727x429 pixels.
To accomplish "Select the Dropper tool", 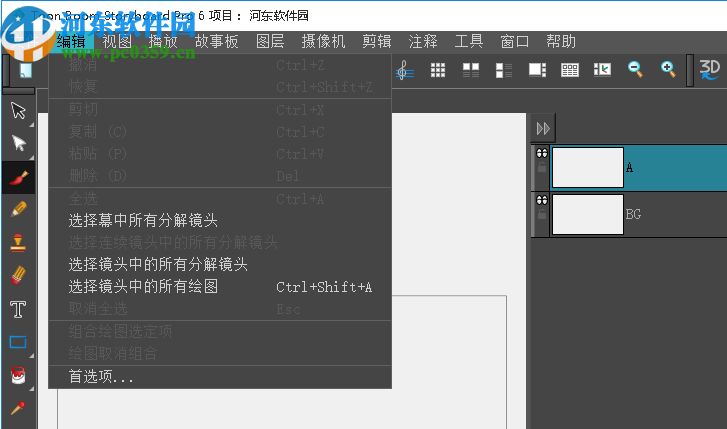I will coord(18,408).
